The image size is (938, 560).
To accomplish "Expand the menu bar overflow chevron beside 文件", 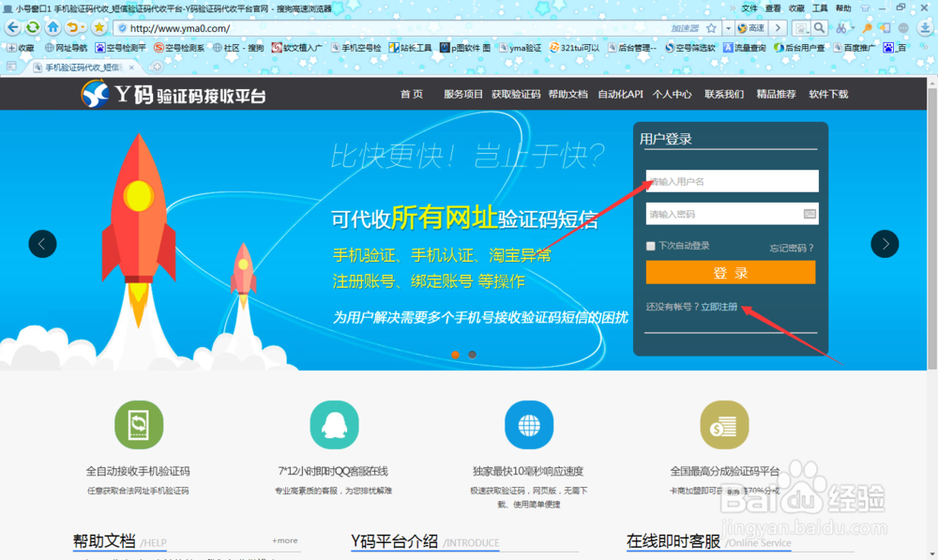I will (x=733, y=8).
